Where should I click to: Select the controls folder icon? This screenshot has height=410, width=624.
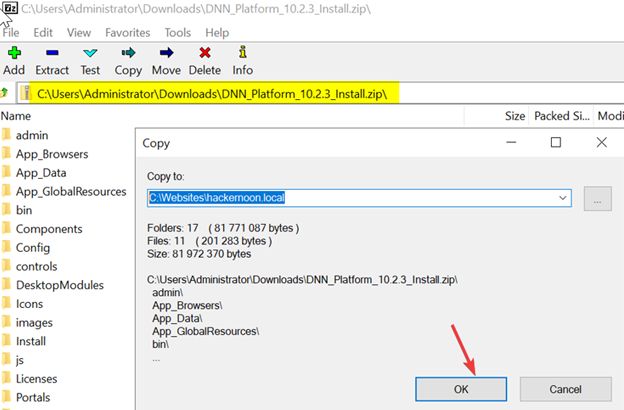pyautogui.click(x=6, y=266)
